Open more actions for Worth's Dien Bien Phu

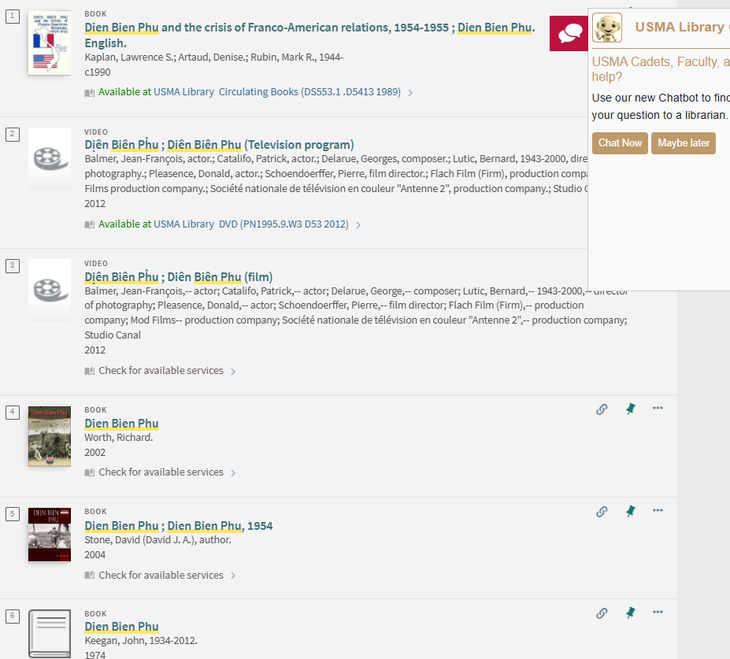pyautogui.click(x=657, y=408)
